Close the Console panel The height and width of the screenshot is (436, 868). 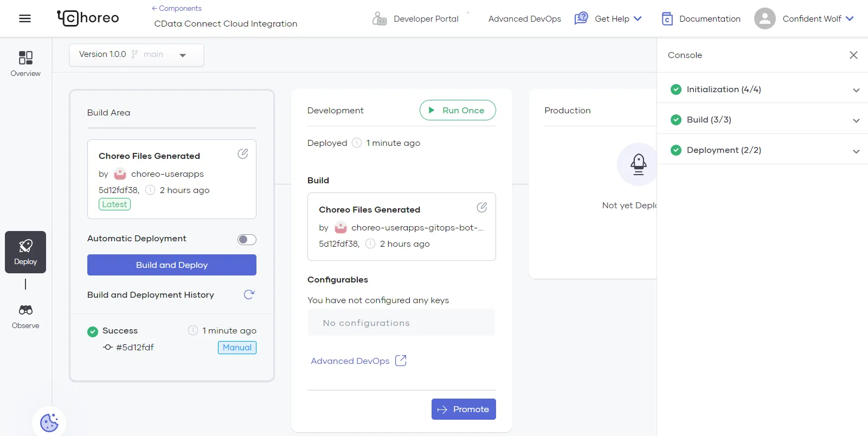[853, 55]
